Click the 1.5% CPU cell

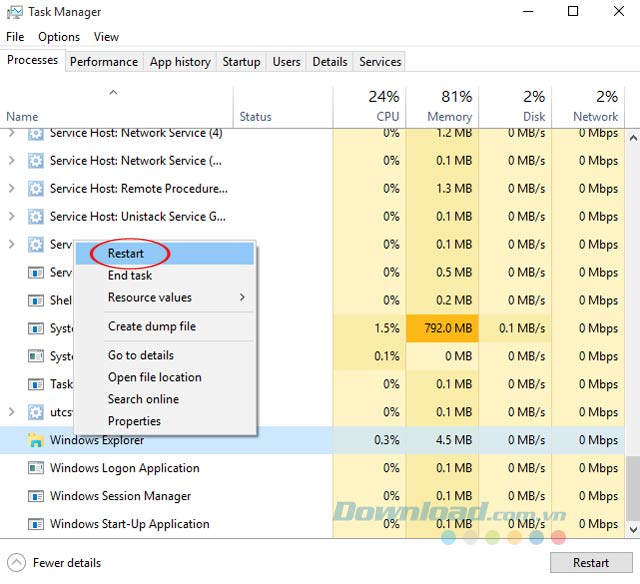click(369, 328)
